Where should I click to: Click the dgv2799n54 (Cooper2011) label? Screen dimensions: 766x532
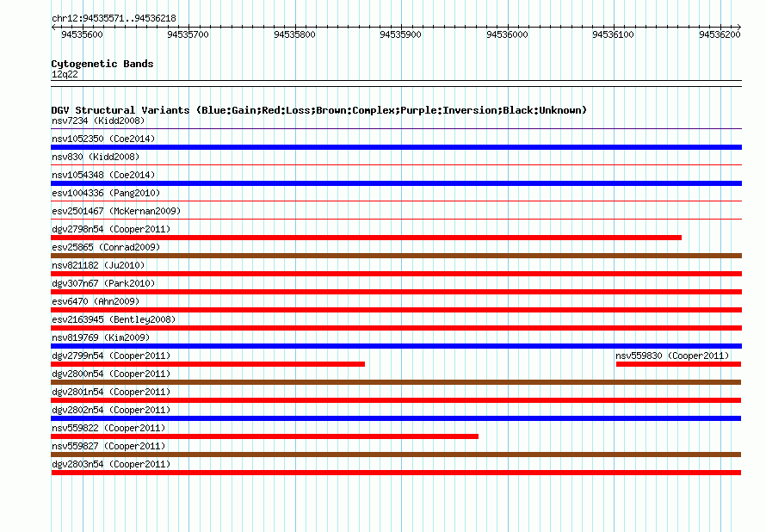(x=111, y=356)
